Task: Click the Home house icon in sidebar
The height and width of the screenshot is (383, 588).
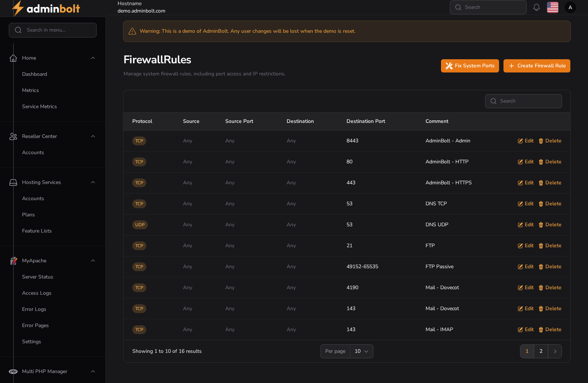Action: click(x=13, y=58)
